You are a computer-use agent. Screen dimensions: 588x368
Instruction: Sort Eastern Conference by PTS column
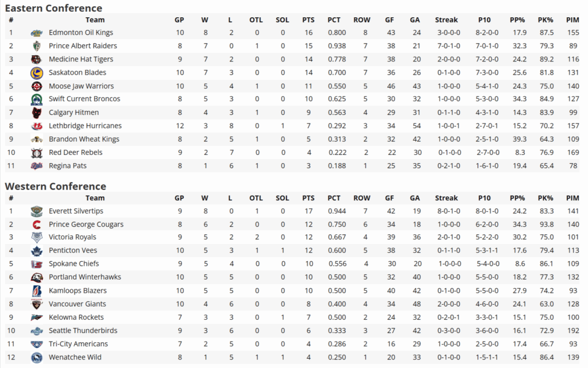[308, 20]
